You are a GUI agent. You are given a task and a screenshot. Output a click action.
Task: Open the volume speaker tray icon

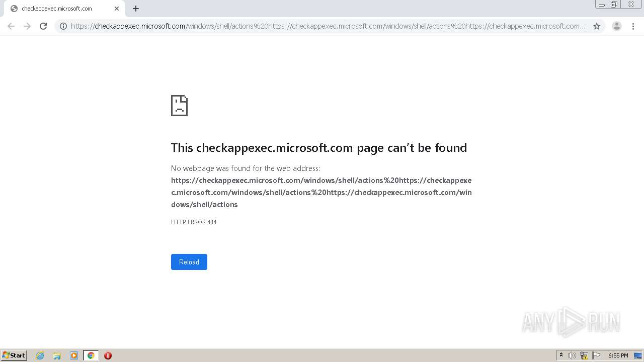[x=572, y=355]
